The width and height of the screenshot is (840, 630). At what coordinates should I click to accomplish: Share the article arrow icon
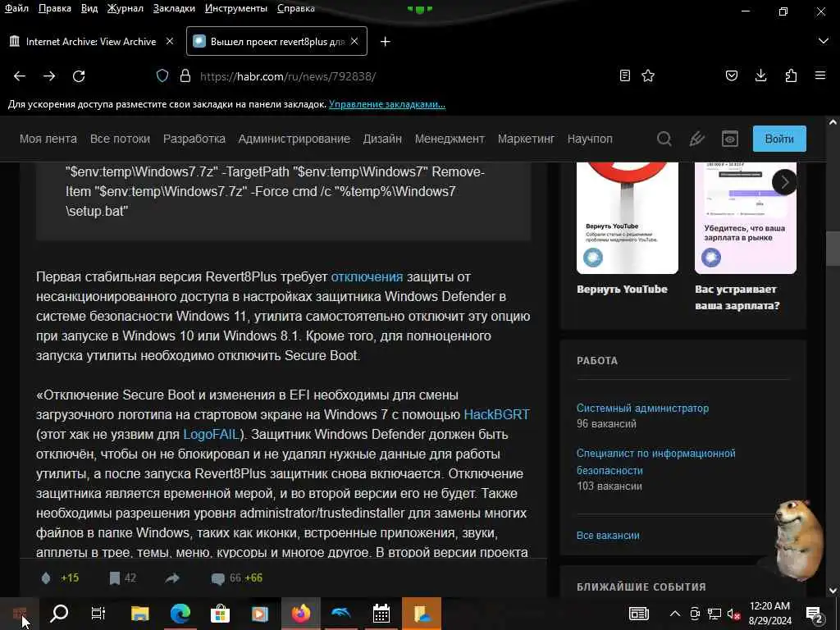point(172,578)
